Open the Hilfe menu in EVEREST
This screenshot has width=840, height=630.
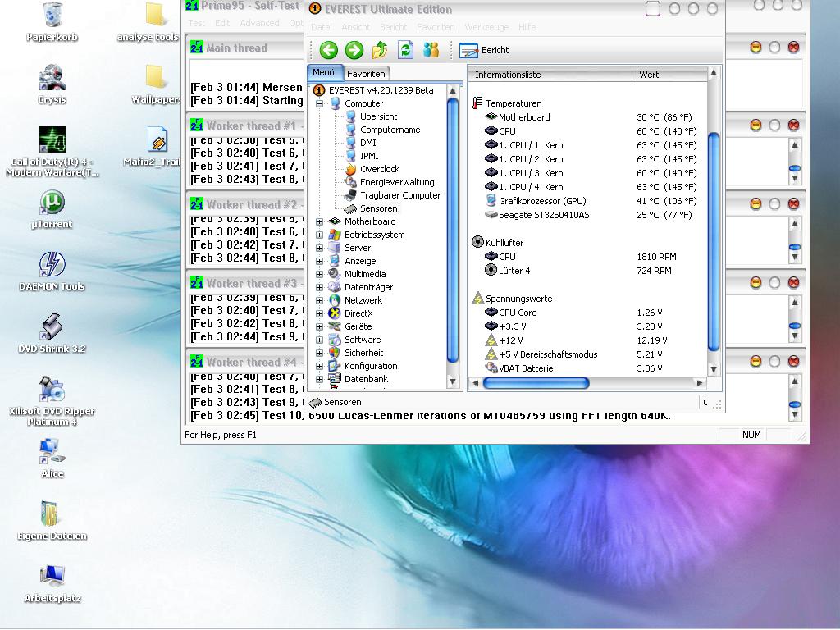[527, 27]
